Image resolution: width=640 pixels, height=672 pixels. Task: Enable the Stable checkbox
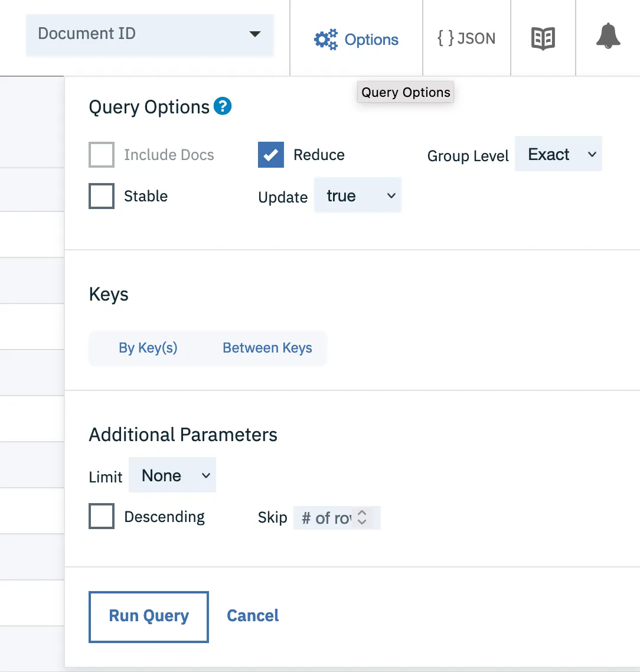102,196
